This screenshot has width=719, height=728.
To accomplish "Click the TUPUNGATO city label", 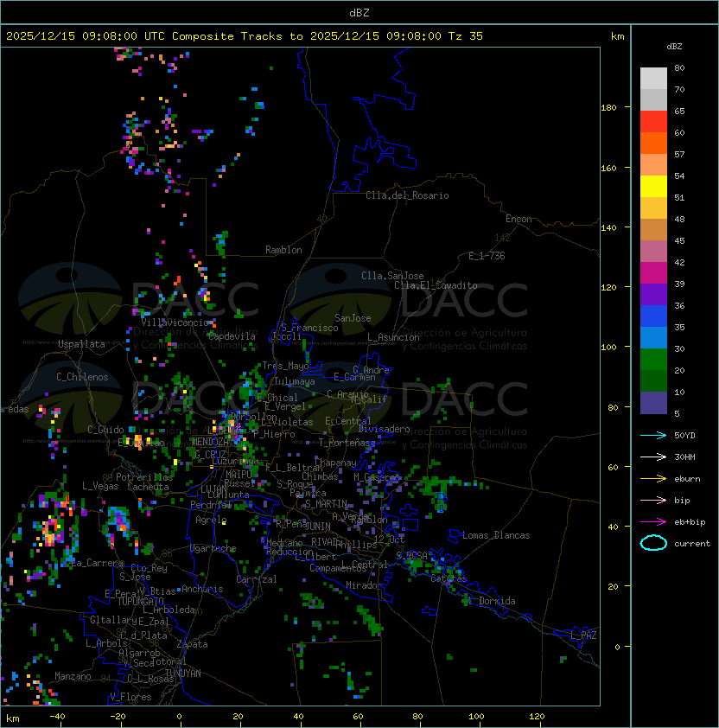I will tap(141, 601).
